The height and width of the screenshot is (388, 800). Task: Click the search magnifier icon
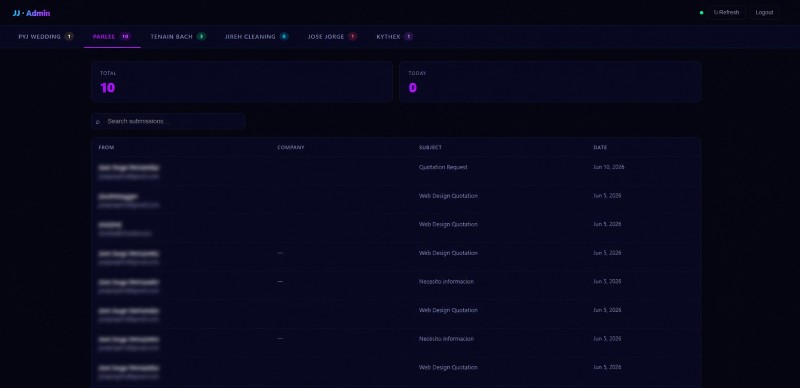click(x=98, y=122)
